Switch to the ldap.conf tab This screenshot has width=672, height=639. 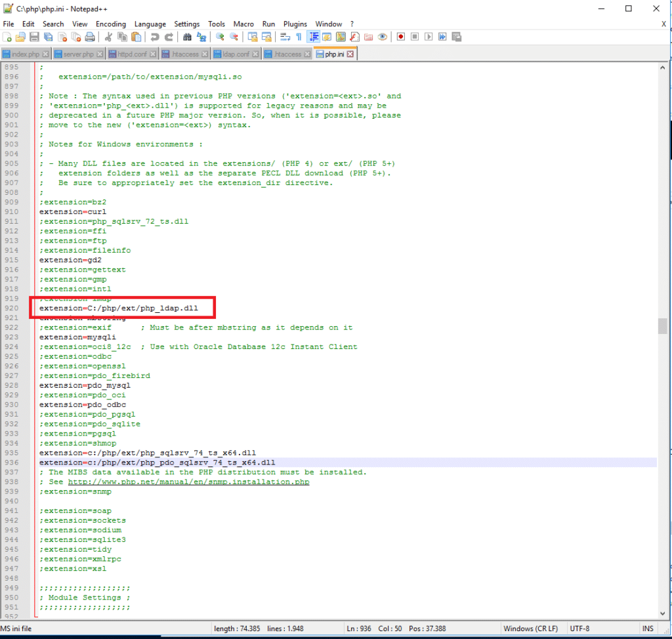[x=236, y=54]
